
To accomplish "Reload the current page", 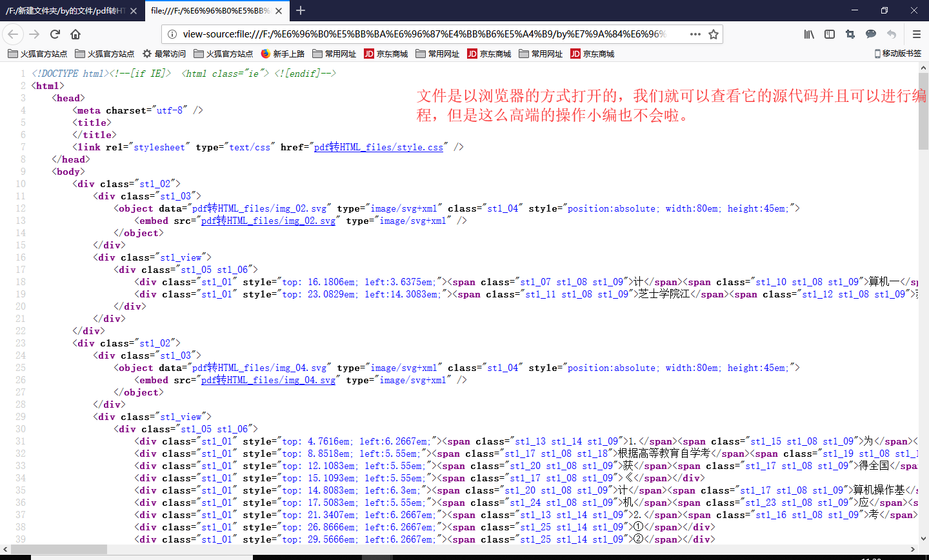I will tap(55, 34).
